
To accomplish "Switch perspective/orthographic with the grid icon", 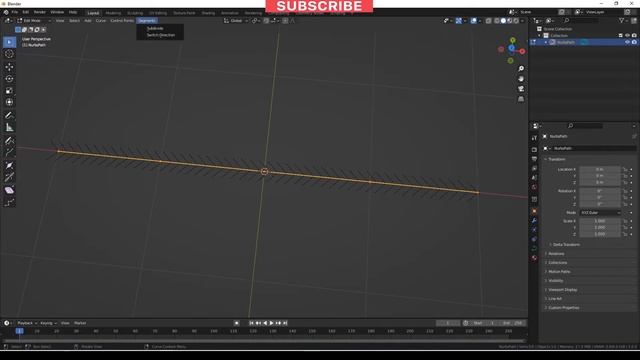I will pos(521,99).
